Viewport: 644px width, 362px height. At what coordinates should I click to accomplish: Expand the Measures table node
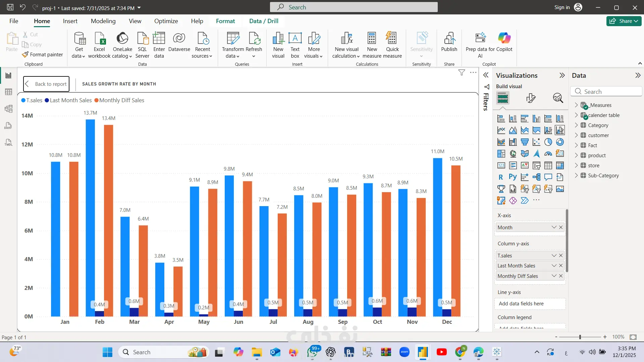[x=576, y=105]
